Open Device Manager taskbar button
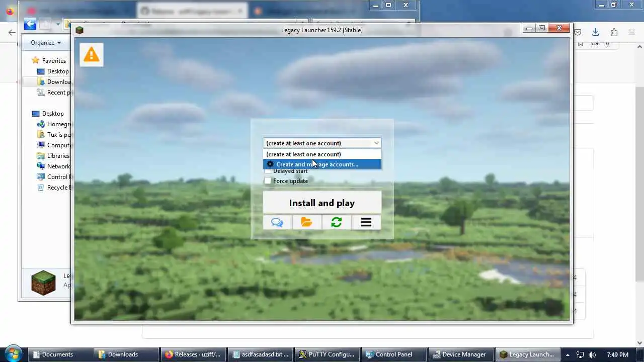Image resolution: width=644 pixels, height=362 pixels. click(x=461, y=354)
